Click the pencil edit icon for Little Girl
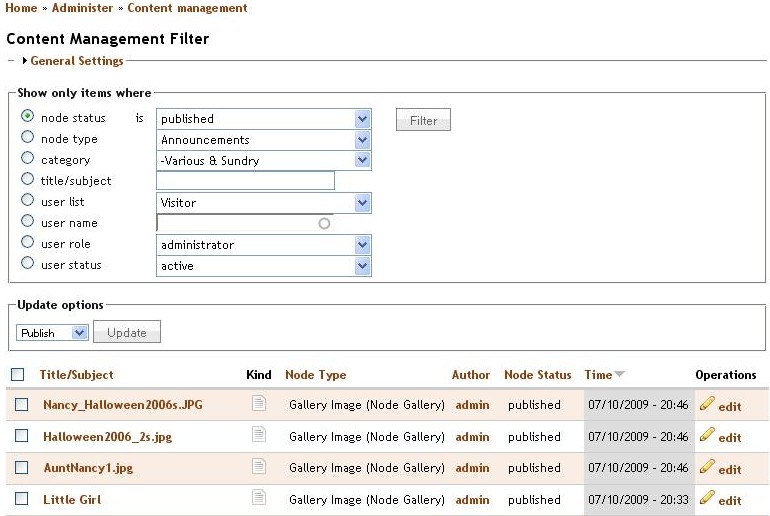The width and height of the screenshot is (770, 516). 707,498
